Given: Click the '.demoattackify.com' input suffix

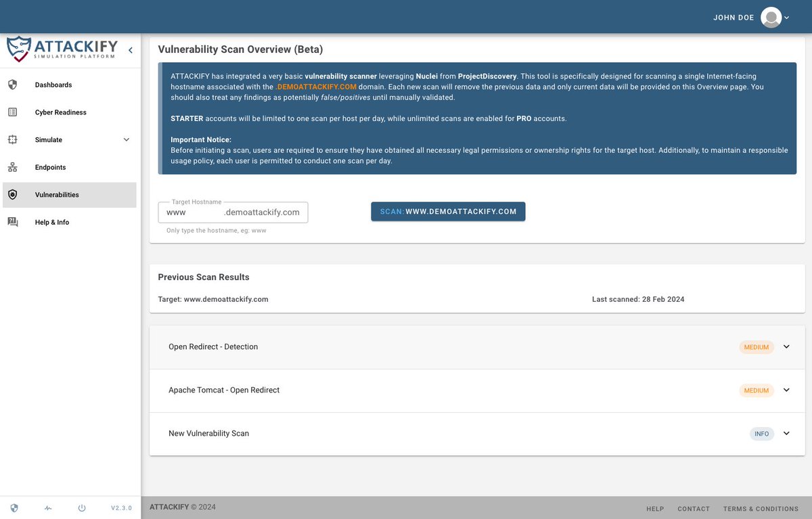Looking at the screenshot, I should (x=262, y=212).
